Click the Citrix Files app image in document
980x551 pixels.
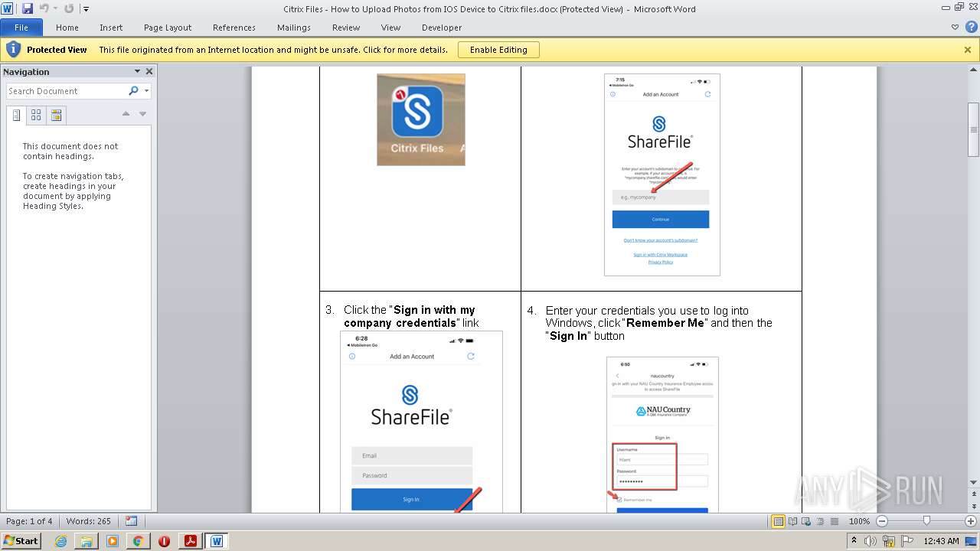coord(421,119)
